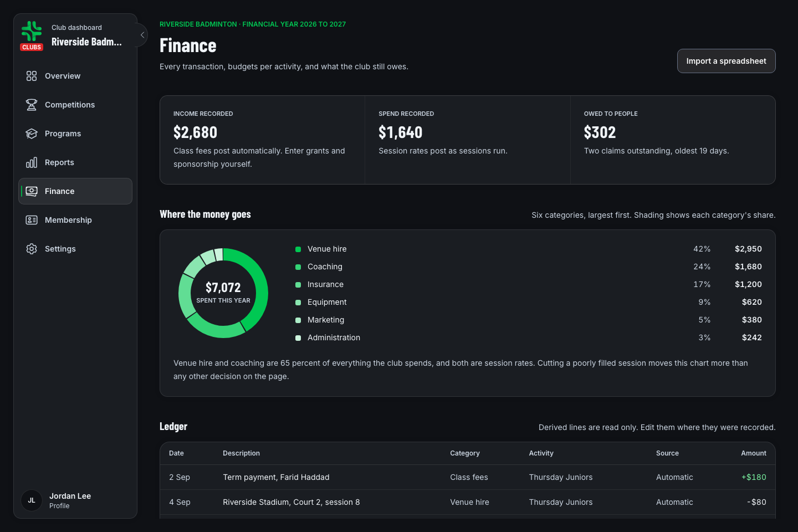This screenshot has width=798, height=532.
Task: Click the -$80 amount
Action: (756, 502)
